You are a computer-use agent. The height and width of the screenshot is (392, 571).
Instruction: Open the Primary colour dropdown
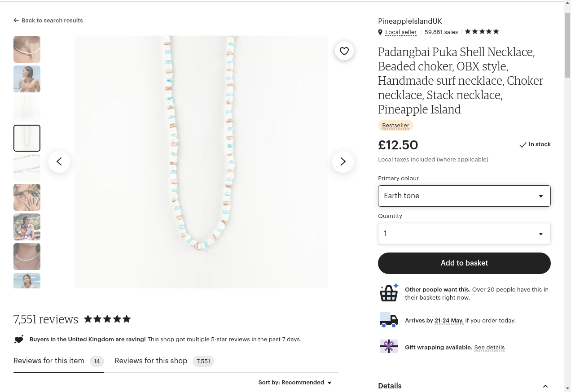pyautogui.click(x=464, y=196)
